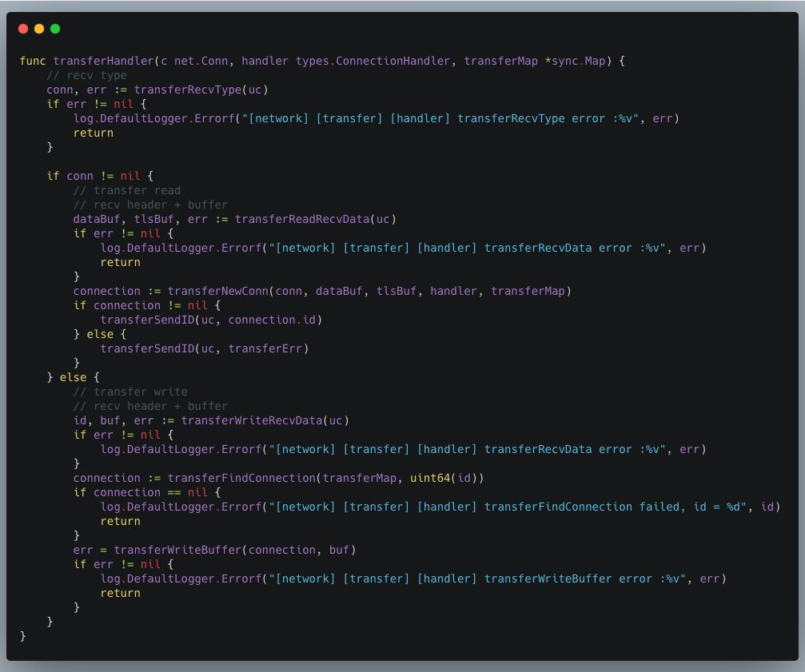805x672 pixels.
Task: Click the red close window dot
Action: (x=23, y=29)
